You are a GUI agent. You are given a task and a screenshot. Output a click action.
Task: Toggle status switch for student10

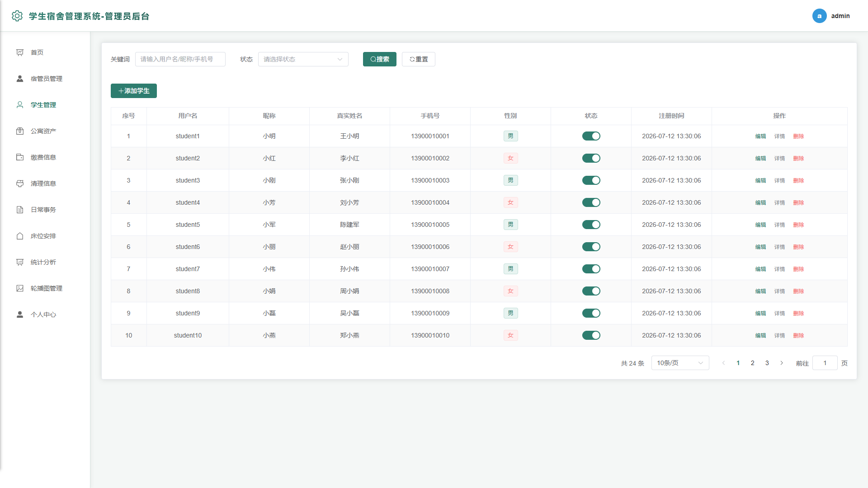click(591, 335)
